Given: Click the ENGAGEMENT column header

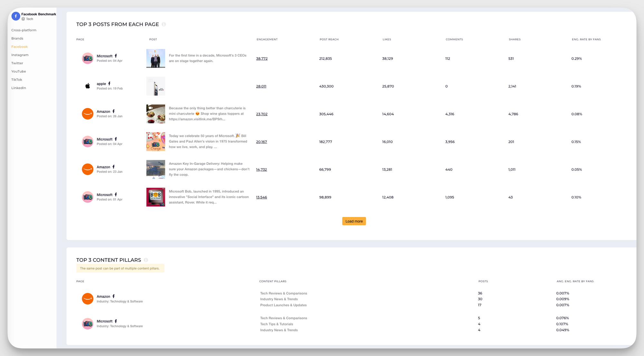Looking at the screenshot, I should 267,39.
